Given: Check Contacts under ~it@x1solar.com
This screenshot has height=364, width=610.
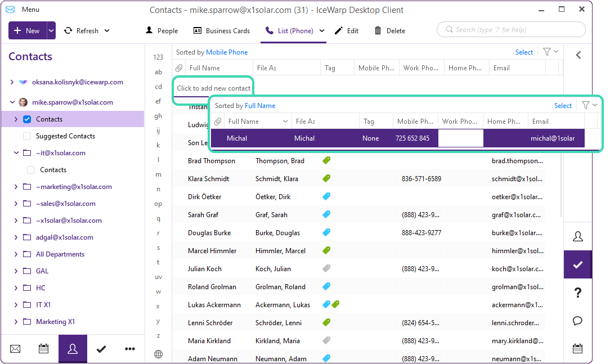Looking at the screenshot, I should [x=31, y=170].
